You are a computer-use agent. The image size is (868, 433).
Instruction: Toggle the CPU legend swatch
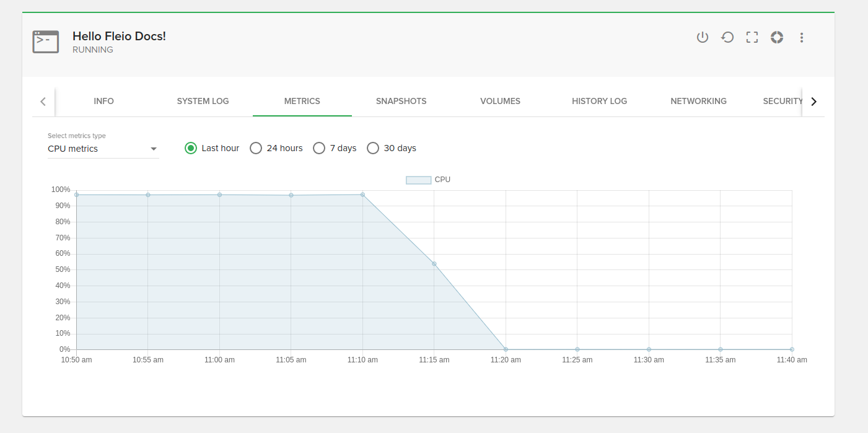tap(418, 180)
